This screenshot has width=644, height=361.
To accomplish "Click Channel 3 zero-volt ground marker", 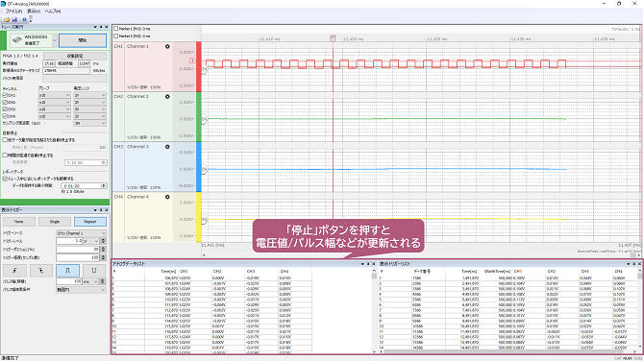I will [x=204, y=169].
